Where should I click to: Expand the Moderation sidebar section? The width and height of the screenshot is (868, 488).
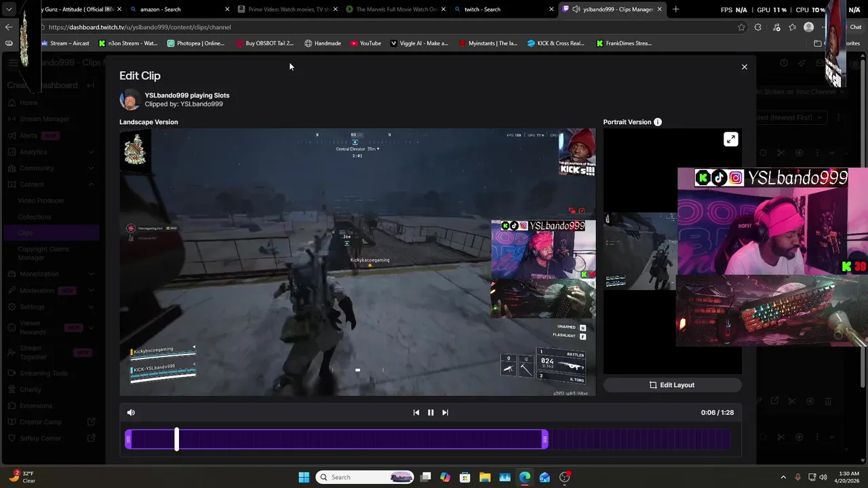92,290
